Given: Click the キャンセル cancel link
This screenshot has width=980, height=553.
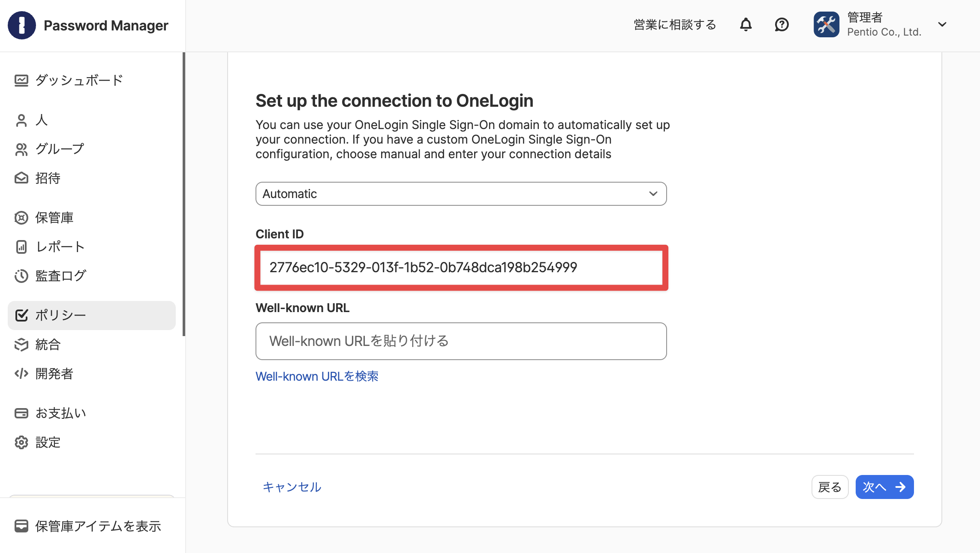Looking at the screenshot, I should (292, 487).
